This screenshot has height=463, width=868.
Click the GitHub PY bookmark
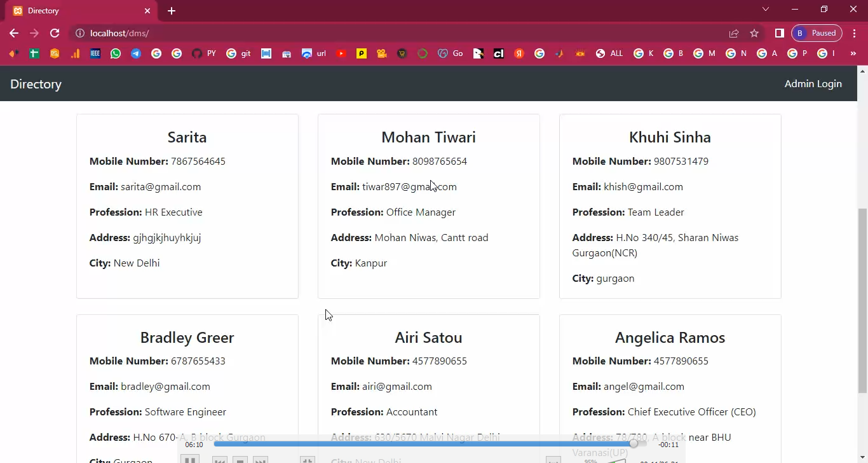[x=203, y=53]
